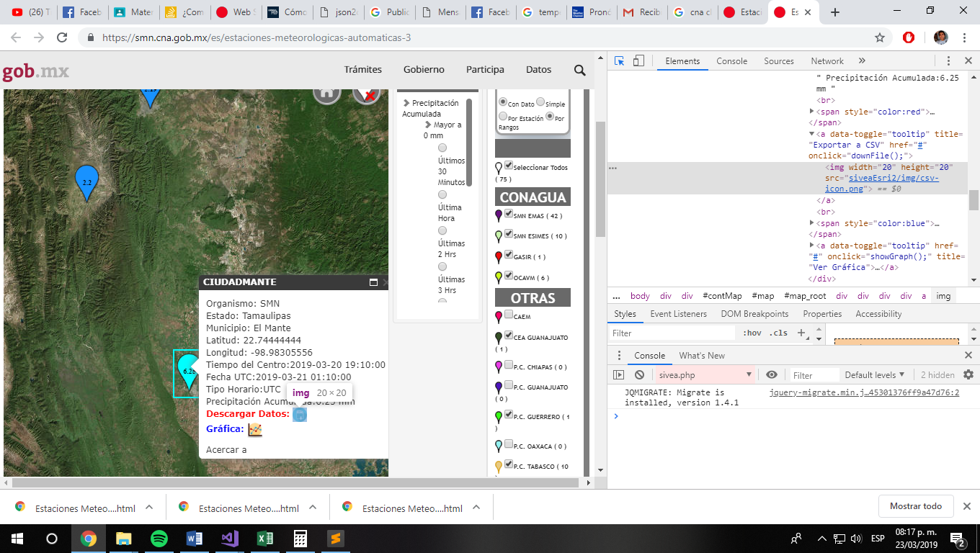This screenshot has height=553, width=980.
Task: Click the jquery-migrate.min.js source link
Action: click(864, 392)
